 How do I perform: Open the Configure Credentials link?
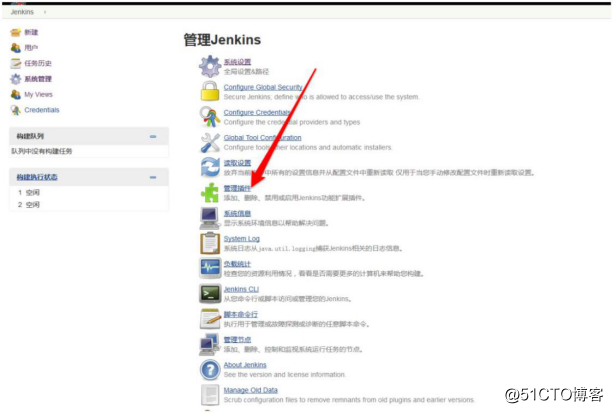click(x=257, y=113)
